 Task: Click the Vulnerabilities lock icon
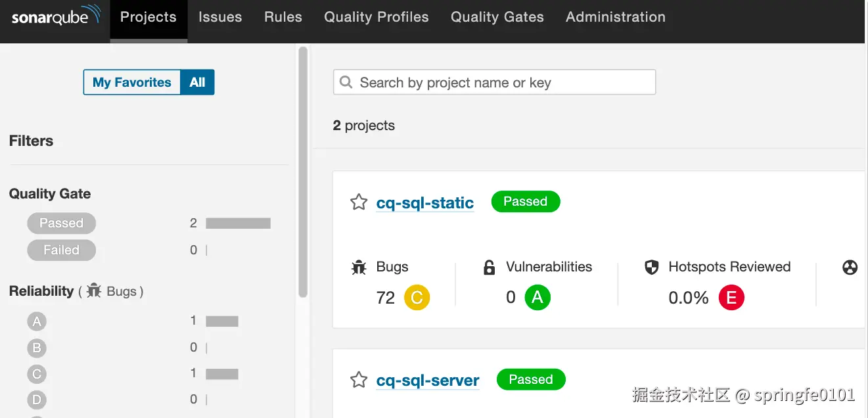pyautogui.click(x=489, y=267)
